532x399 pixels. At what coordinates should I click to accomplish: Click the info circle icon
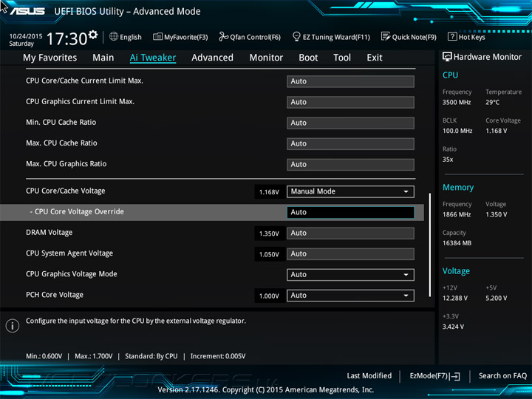13,326
